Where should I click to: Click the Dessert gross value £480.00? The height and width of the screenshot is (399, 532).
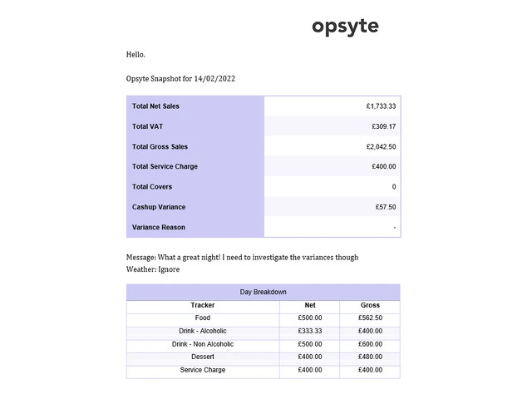[x=370, y=357]
